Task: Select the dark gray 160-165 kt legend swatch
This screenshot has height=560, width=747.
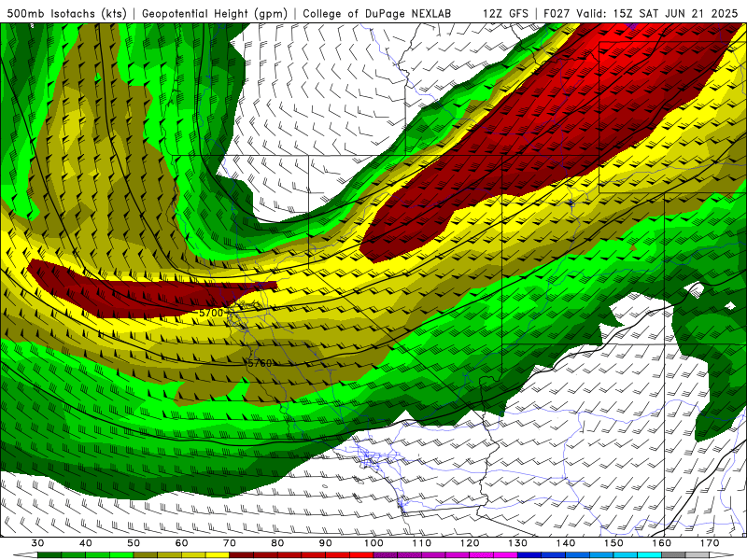Action: pos(673,554)
